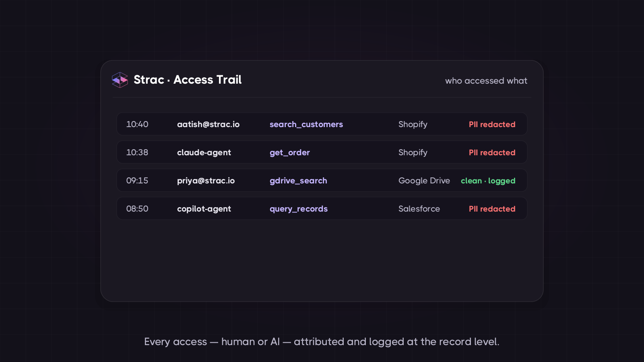This screenshot has width=644, height=362.
Task: Click Shopify in the get_order row
Action: click(x=413, y=153)
